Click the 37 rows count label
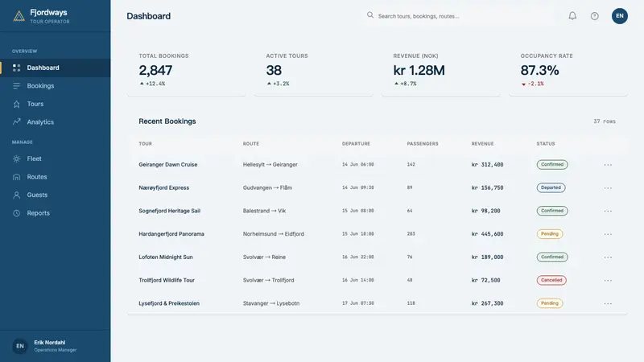The width and height of the screenshot is (644, 362). (x=605, y=121)
